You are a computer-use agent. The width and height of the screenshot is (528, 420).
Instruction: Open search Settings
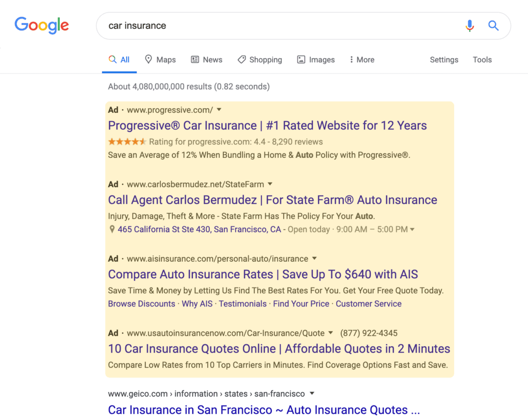pos(444,60)
